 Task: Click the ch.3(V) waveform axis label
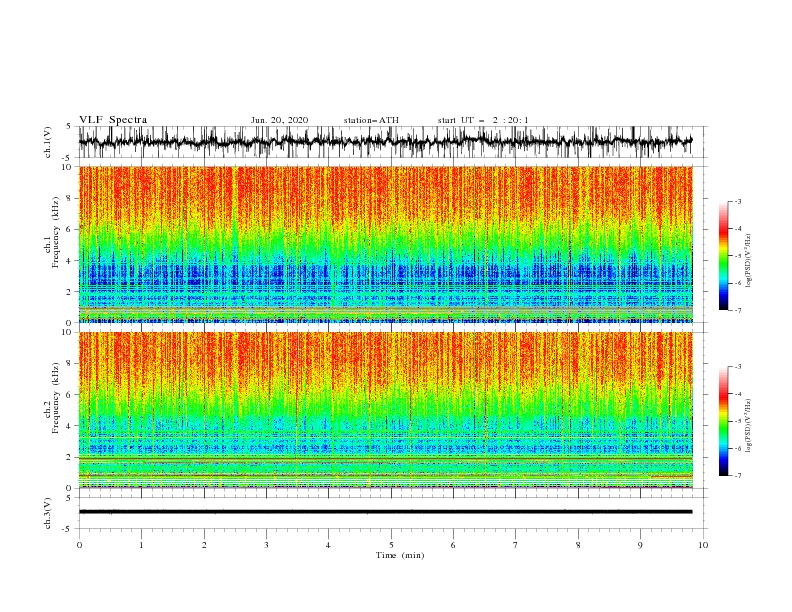48,513
